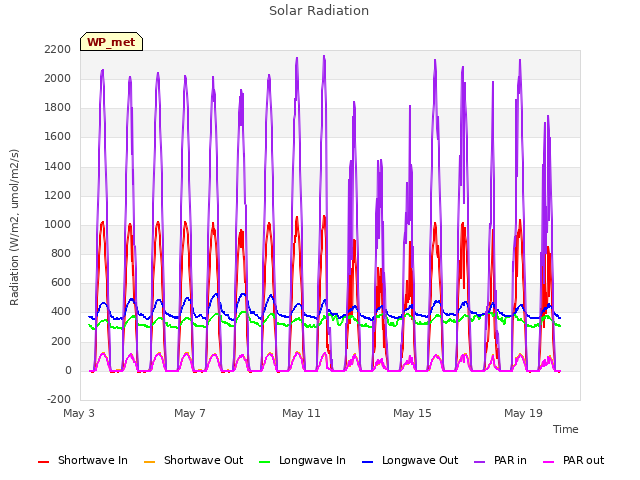Click the purple PAR in legend swatch
Viewport: 640px width, 480px height.
tap(480, 462)
